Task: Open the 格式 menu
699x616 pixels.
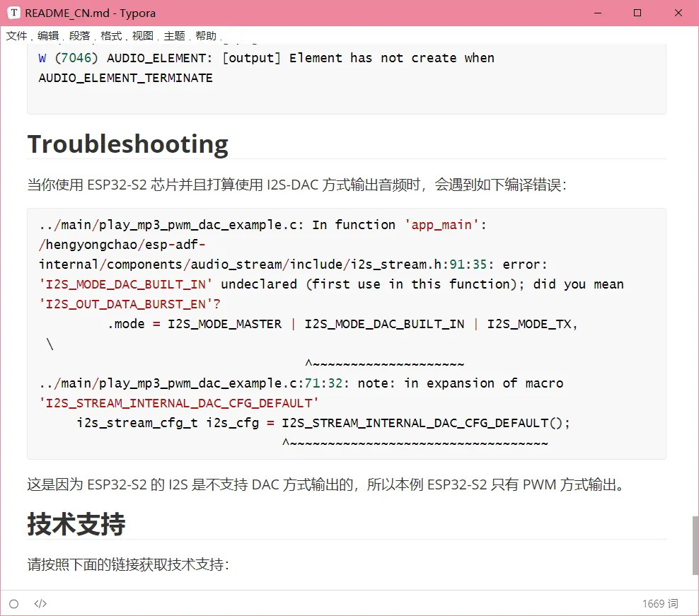Action: point(111,36)
